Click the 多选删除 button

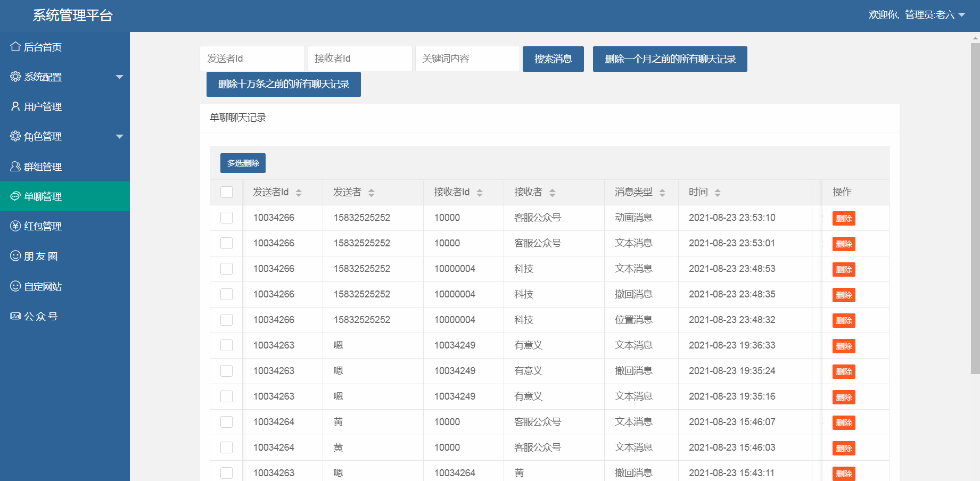(x=243, y=163)
